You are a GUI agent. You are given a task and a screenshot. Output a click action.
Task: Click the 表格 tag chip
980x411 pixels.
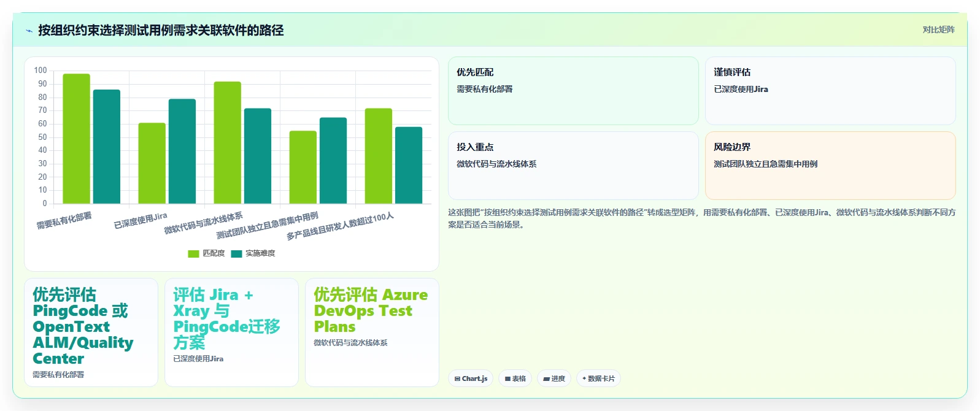click(515, 378)
